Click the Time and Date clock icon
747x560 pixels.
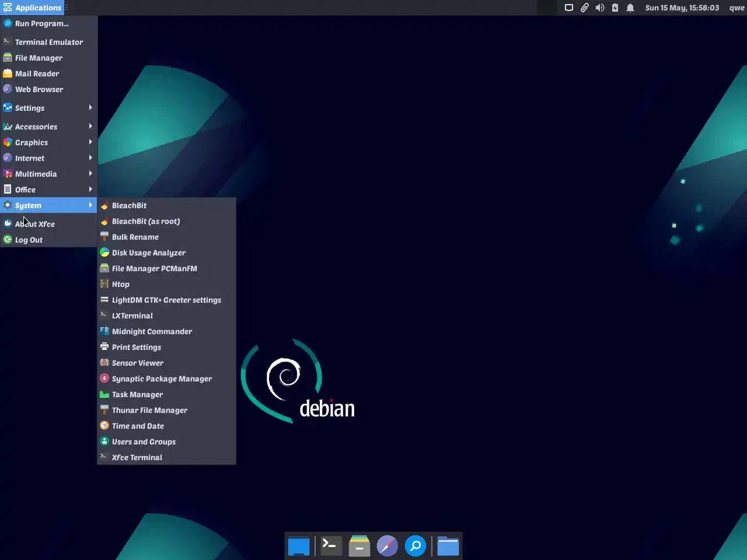pyautogui.click(x=104, y=426)
